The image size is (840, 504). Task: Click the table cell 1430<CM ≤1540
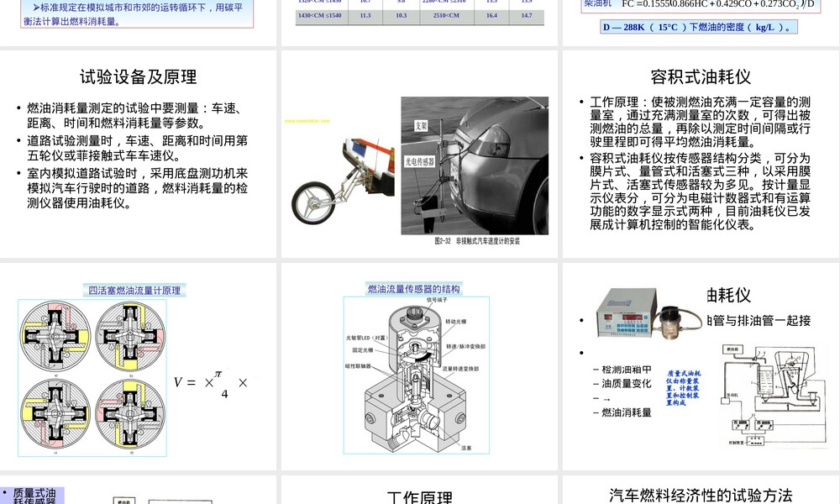tap(320, 15)
